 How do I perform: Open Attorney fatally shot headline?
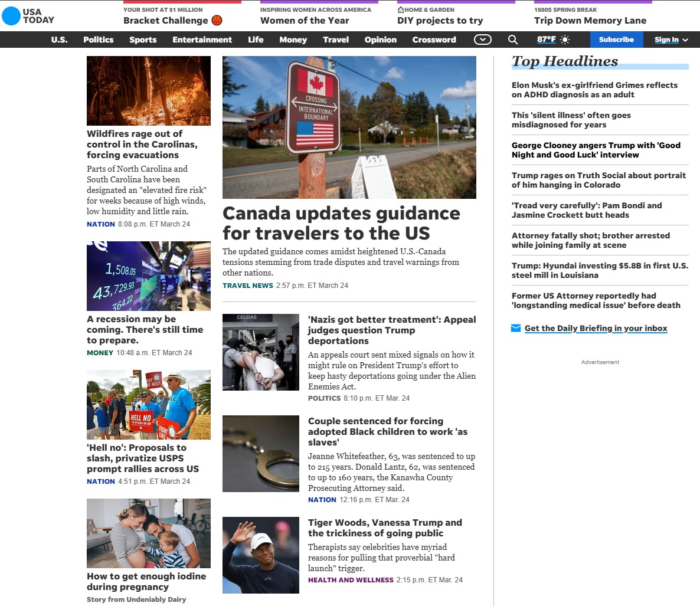point(591,240)
